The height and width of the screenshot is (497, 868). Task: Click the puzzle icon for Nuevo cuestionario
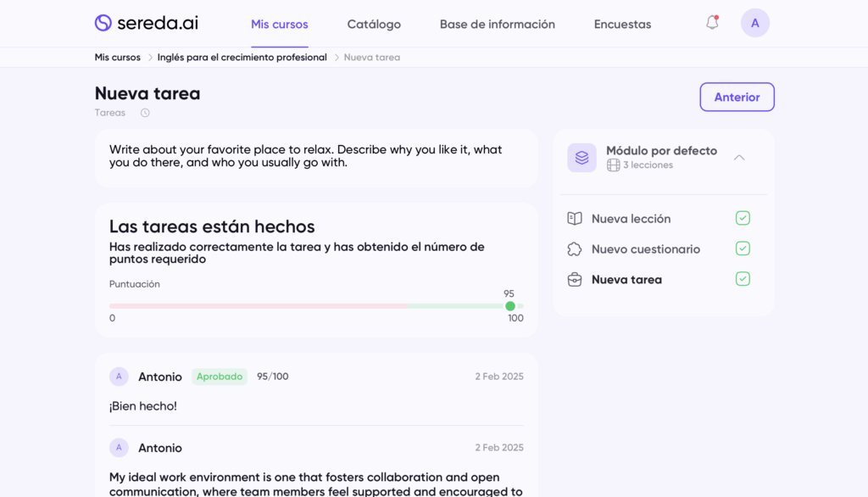575,249
